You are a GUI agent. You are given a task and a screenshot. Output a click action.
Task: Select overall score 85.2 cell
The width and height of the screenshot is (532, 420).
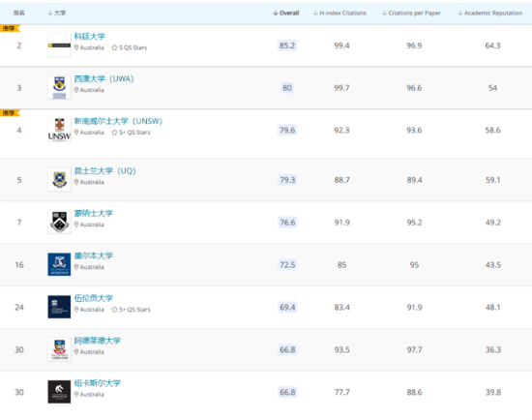click(x=287, y=45)
